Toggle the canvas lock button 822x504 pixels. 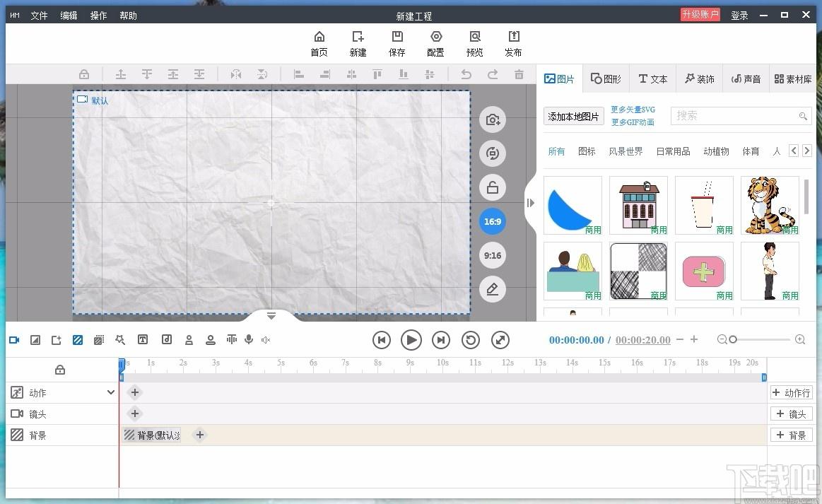[x=493, y=187]
